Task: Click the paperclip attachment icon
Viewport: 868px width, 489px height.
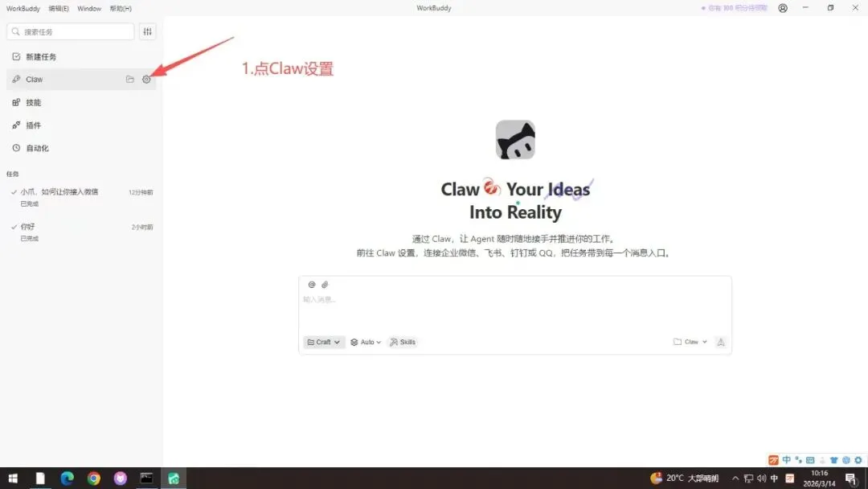Action: (x=325, y=285)
